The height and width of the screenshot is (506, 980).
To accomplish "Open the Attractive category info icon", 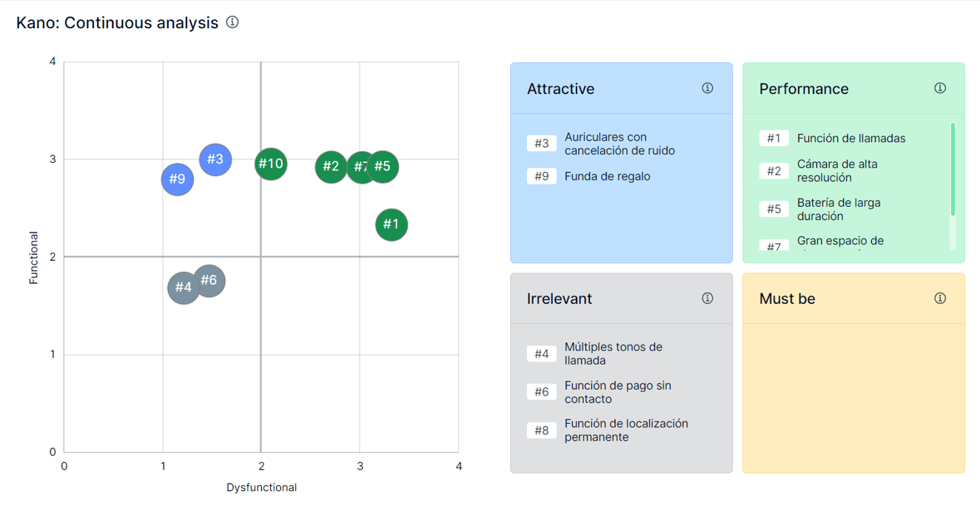I will (708, 88).
